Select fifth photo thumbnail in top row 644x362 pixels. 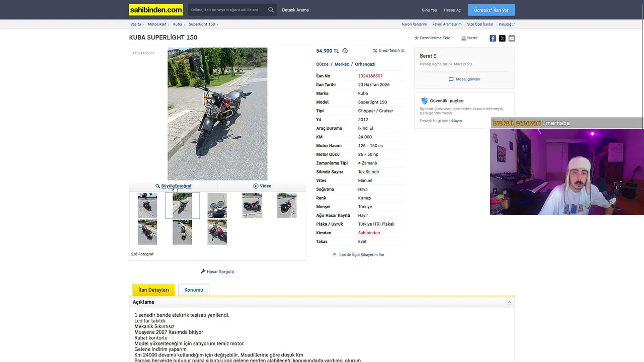pyautogui.click(x=287, y=206)
